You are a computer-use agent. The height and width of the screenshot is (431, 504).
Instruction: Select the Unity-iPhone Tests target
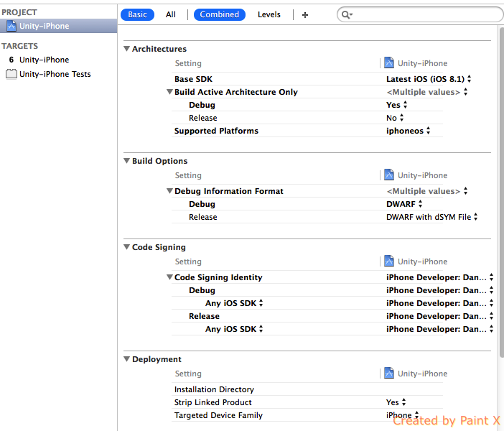click(55, 74)
